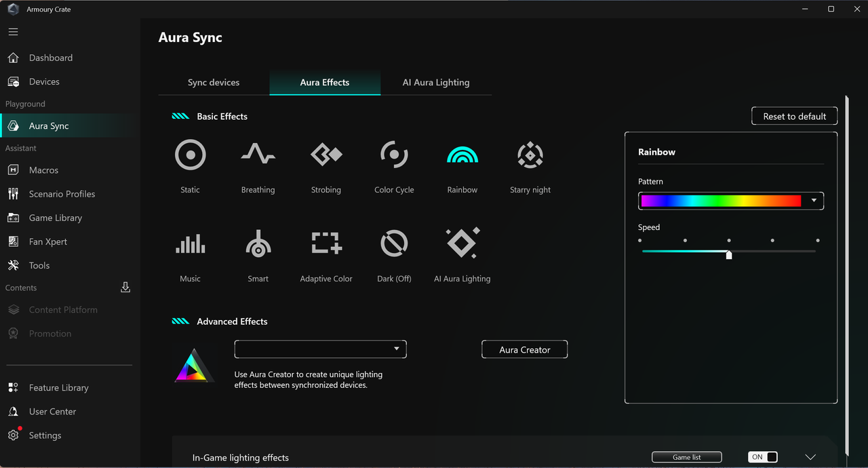Open Settings in the sidebar

tap(66, 435)
